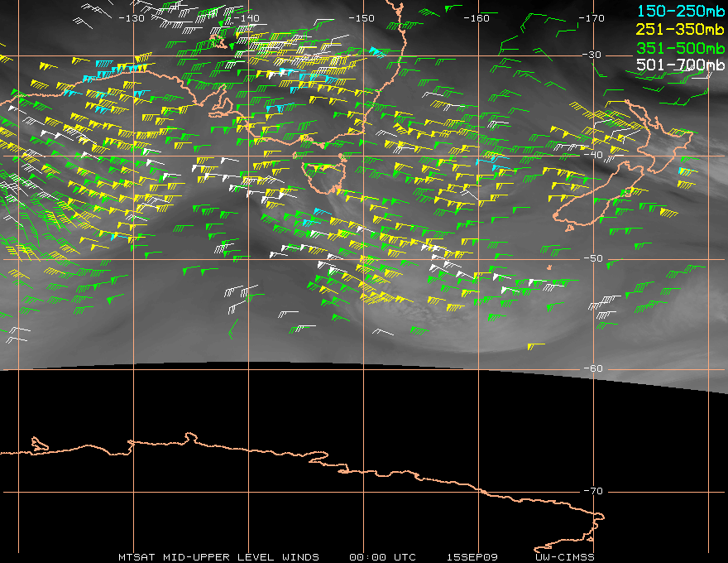This screenshot has width=728, height=563.
Task: Click the -150 longitude label
Action: coord(362,18)
